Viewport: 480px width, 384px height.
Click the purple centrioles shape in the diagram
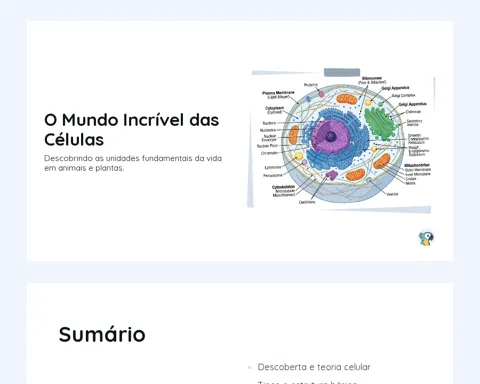(331, 175)
